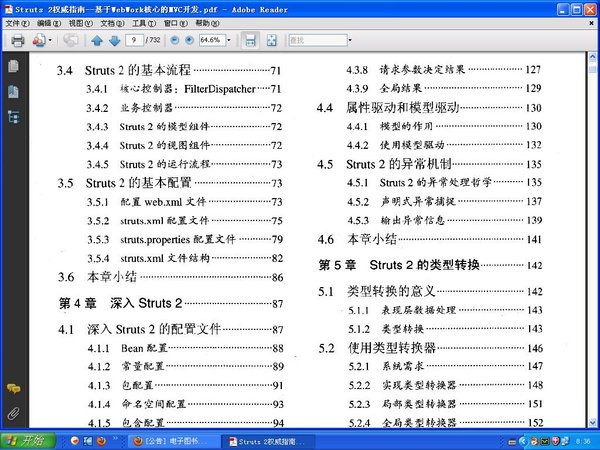Open the Bookmarks panel in sidebar

click(x=13, y=92)
